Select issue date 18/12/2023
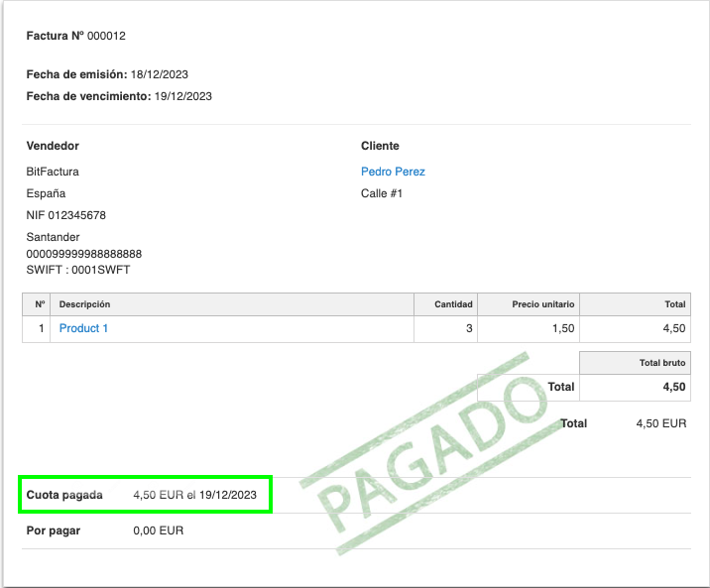 click(159, 74)
